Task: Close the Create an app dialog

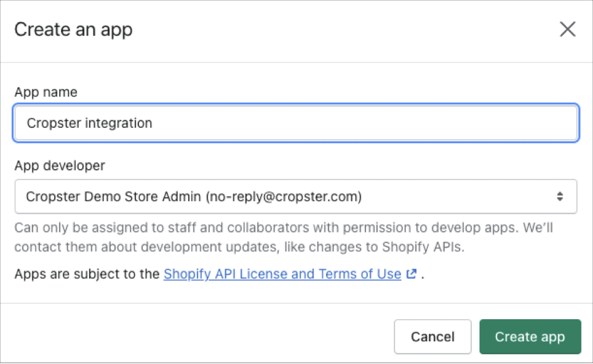Action: click(567, 29)
